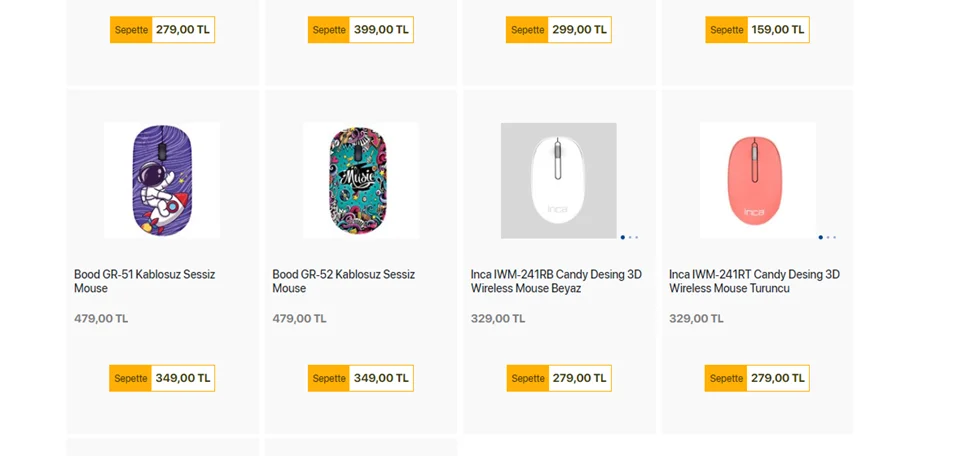Click Sepette 279,00 TL for Inca Beyaz
The width and height of the screenshot is (980, 456).
click(558, 378)
